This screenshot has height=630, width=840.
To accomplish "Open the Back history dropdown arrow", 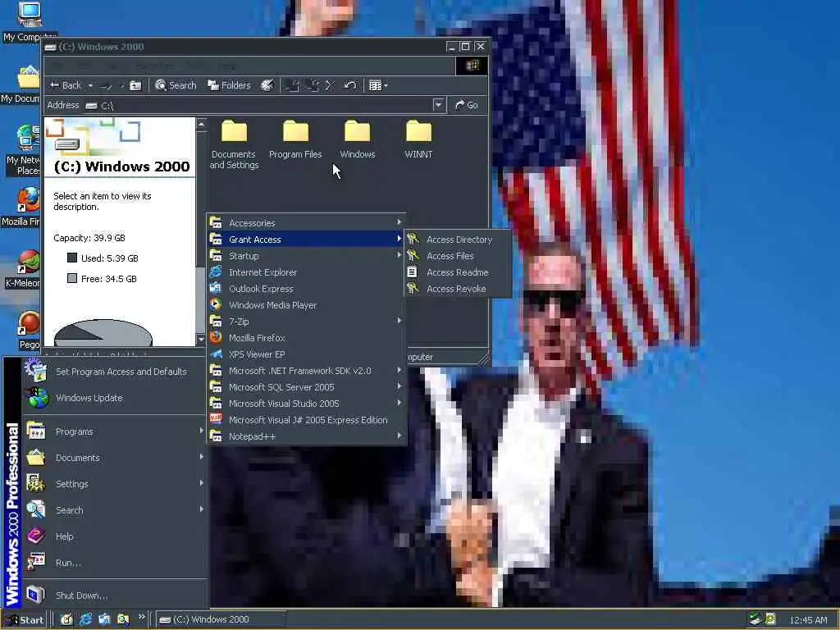I will tap(90, 85).
